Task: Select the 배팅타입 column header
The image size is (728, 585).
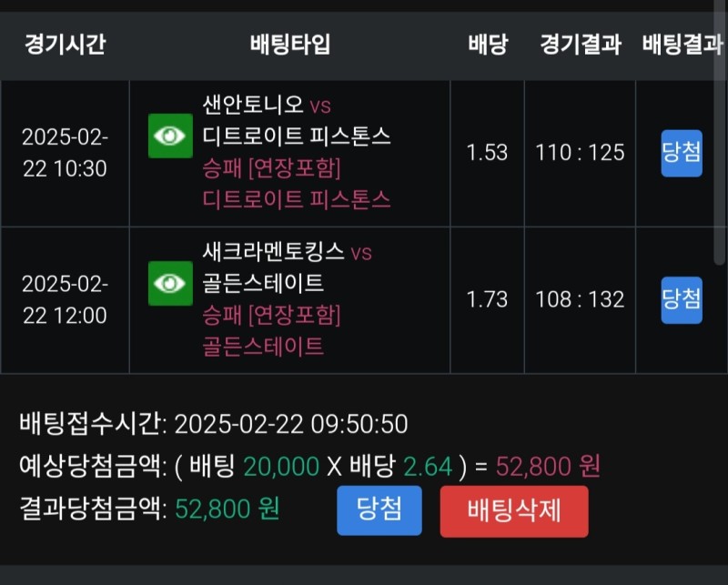Action: [x=289, y=45]
